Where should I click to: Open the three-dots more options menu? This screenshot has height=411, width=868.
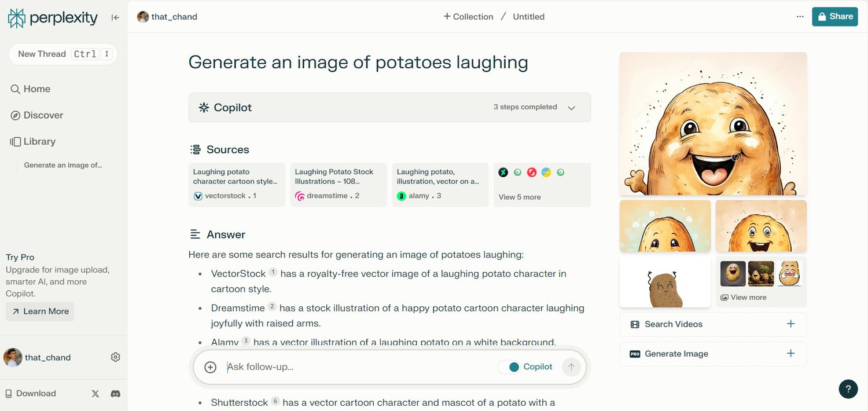coord(800,17)
